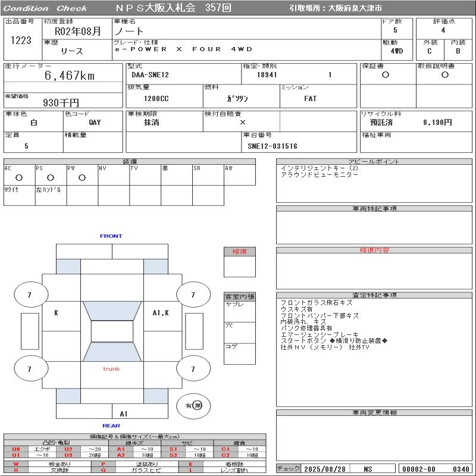Click the 保証書 circle mark
The height and width of the screenshot is (476, 476).
tap(386, 76)
